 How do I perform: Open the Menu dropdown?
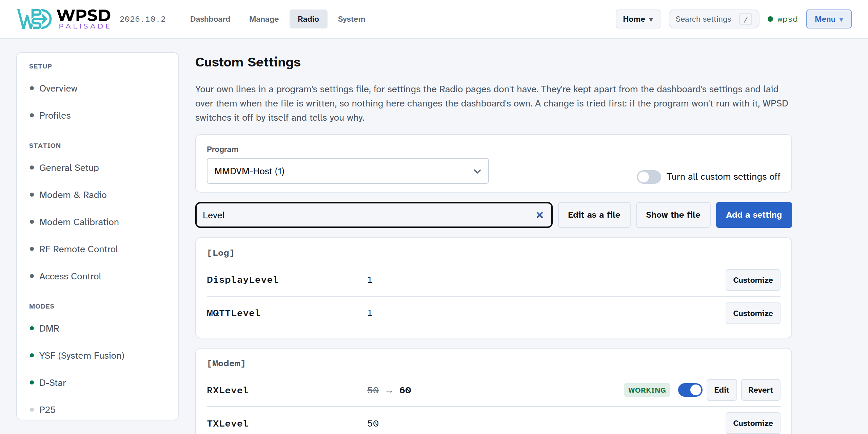point(829,19)
